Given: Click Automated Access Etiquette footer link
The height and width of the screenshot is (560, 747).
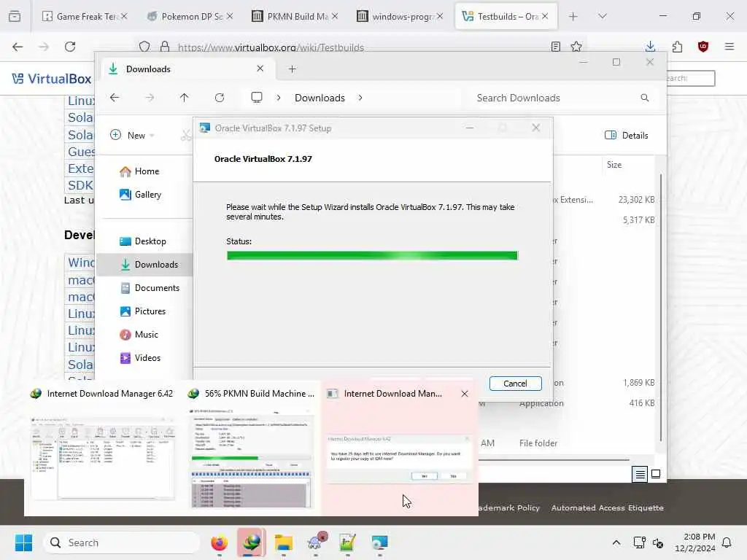Looking at the screenshot, I should pyautogui.click(x=607, y=507).
